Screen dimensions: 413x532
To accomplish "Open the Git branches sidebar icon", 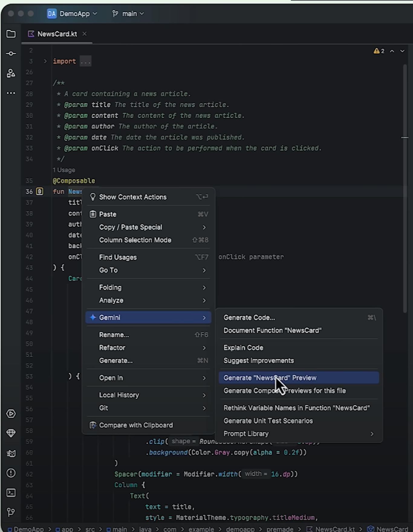I will (x=11, y=512).
